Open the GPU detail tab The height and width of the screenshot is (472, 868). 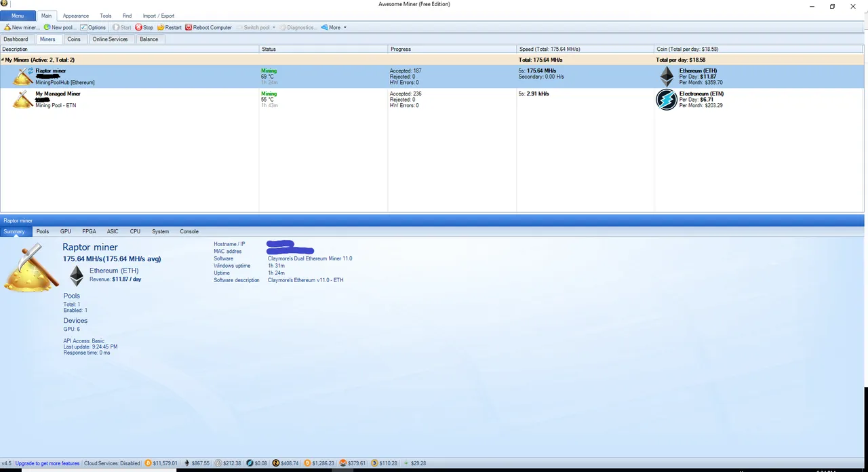(66, 231)
